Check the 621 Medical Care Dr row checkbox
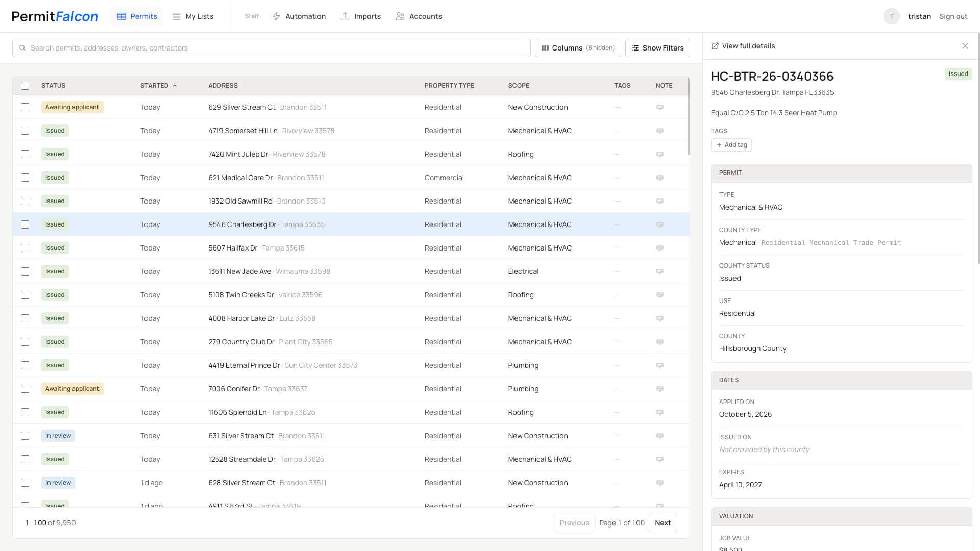Image resolution: width=980 pixels, height=551 pixels. pos(25,178)
